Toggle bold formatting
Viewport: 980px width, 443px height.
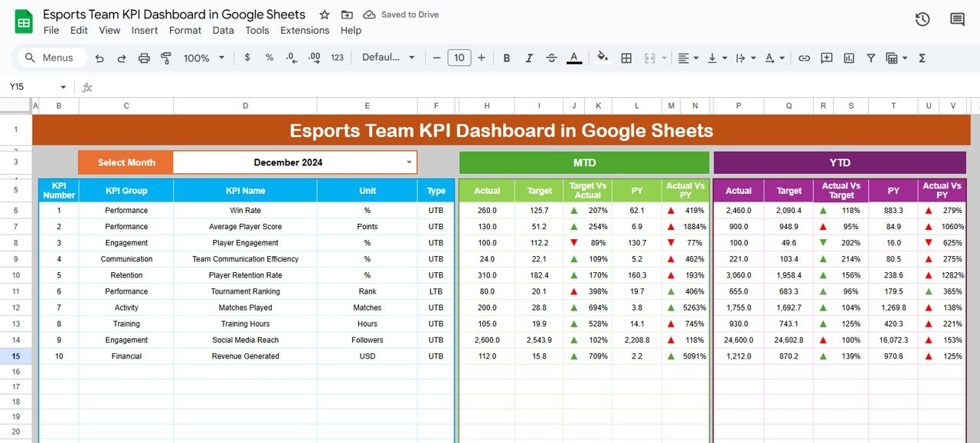tap(506, 57)
